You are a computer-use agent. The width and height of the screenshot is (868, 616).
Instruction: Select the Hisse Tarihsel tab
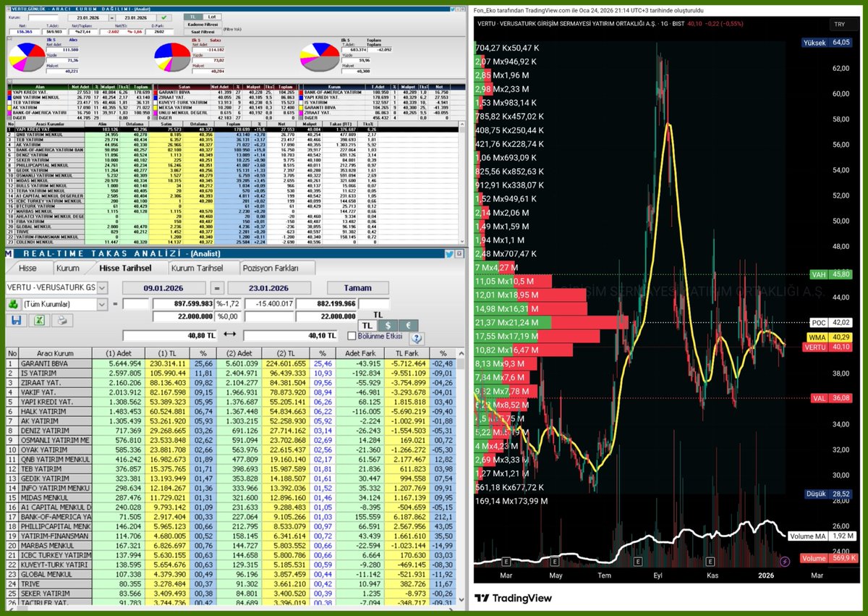point(126,268)
